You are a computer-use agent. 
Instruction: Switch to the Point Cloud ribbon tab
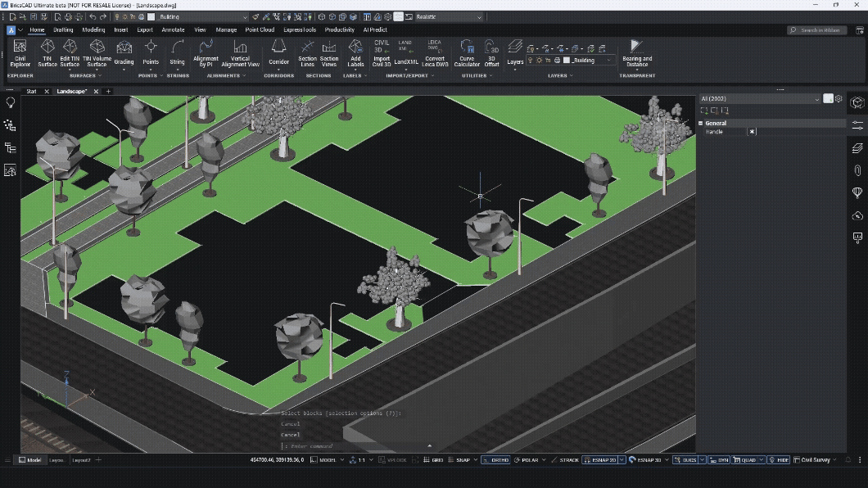(x=259, y=29)
